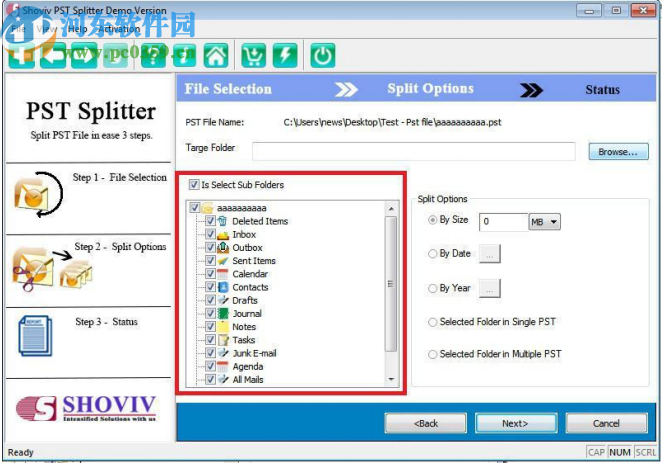The width and height of the screenshot is (664, 464).
Task: Select the By Year radio button
Action: [432, 288]
